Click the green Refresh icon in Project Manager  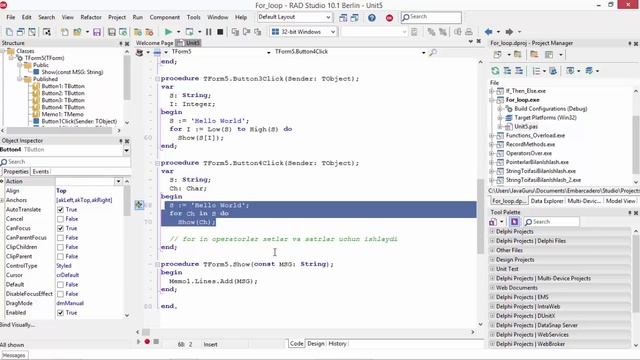(x=495, y=71)
